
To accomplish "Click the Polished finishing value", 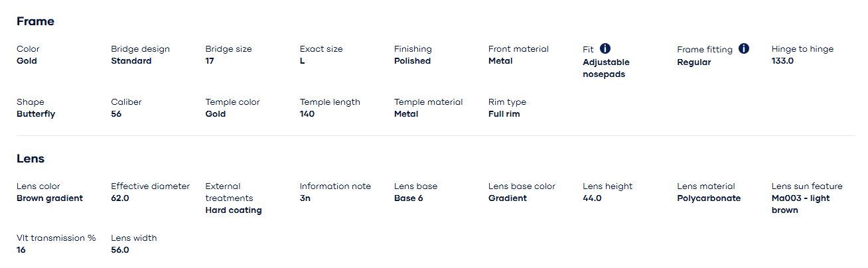I will [x=412, y=61].
